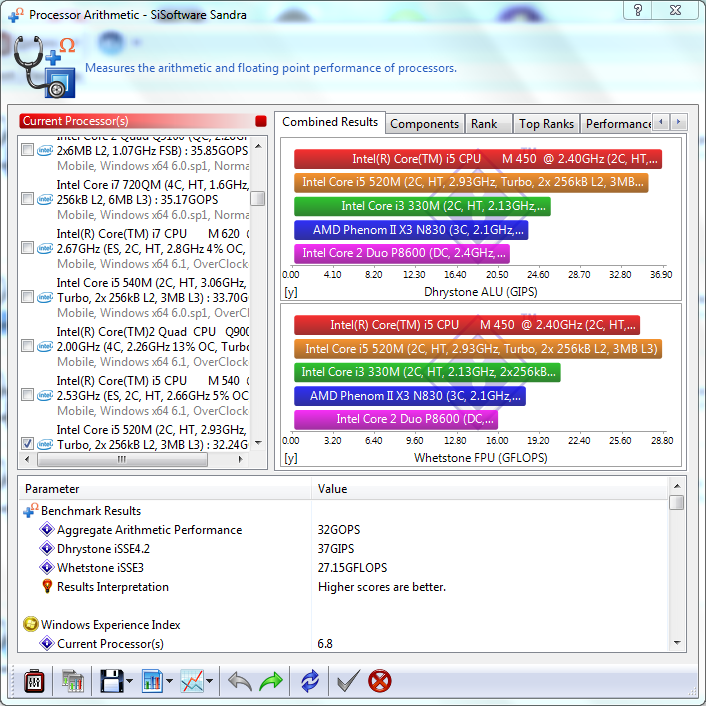706x706 pixels.
Task: Click Intel logo next to Core i5 520M
Action: click(45, 444)
